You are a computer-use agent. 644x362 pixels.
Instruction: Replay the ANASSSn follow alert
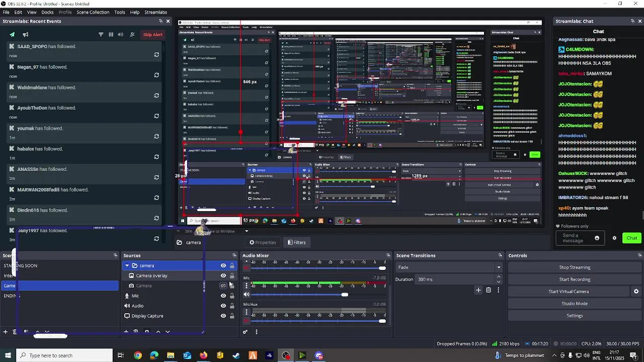pyautogui.click(x=156, y=177)
